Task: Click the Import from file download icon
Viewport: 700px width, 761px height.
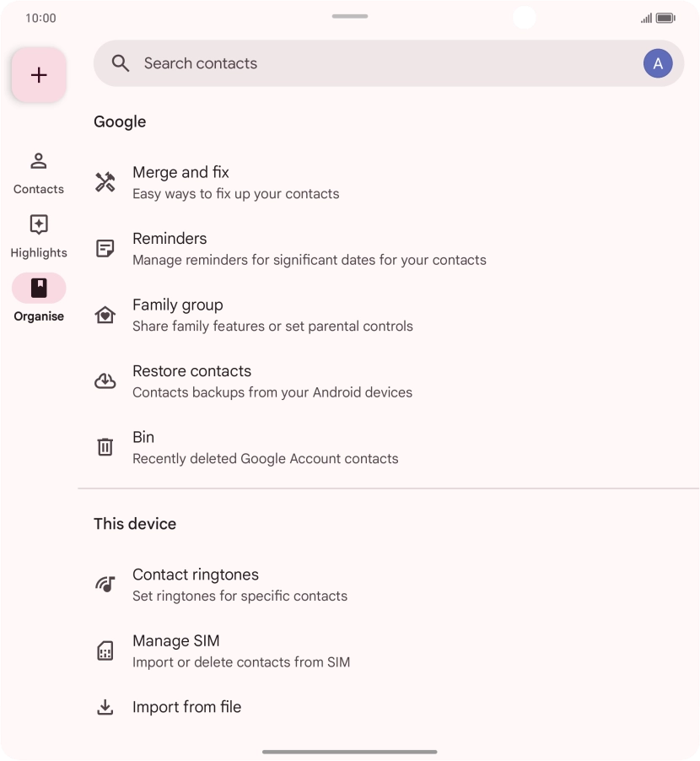Action: [x=105, y=707]
